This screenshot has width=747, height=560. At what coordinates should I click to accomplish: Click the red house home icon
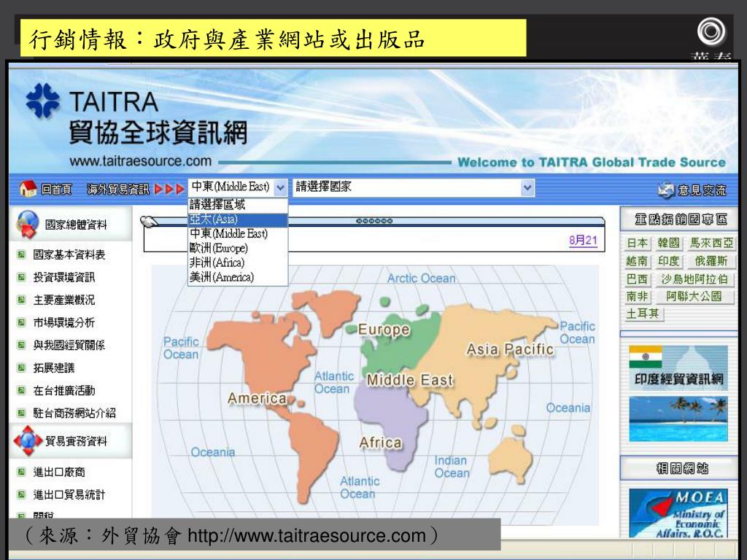[x=28, y=189]
